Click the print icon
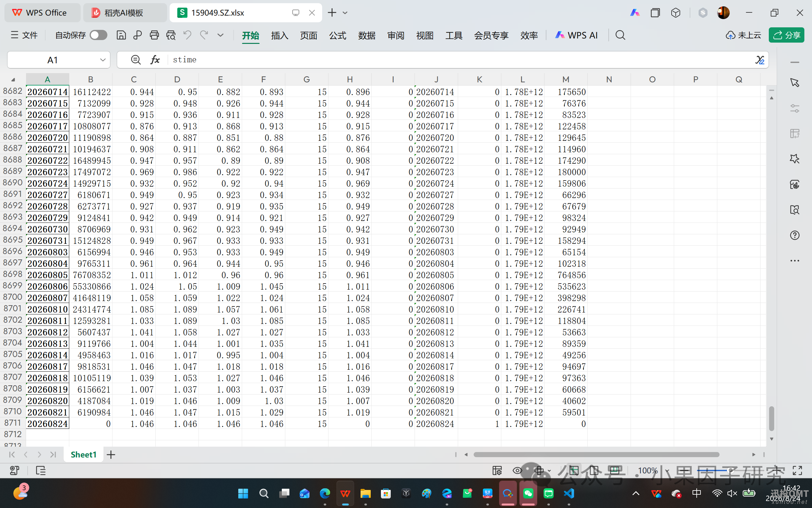Viewport: 812px width, 508px height. 154,35
